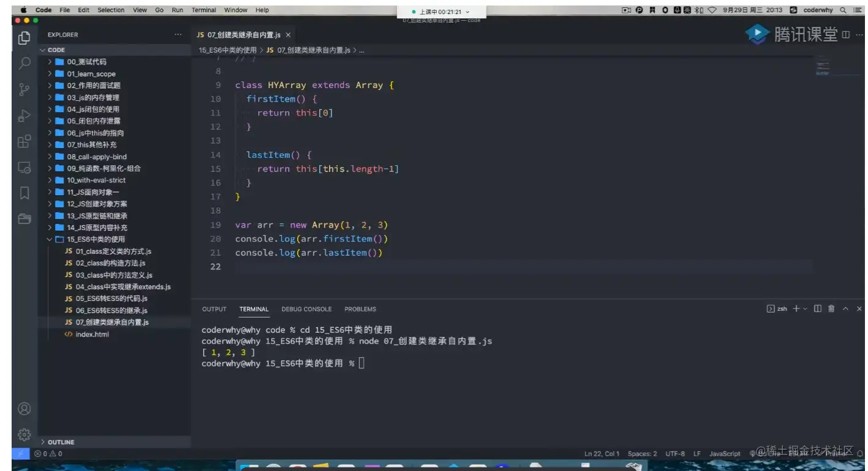Screen dimensions: 868x471
Task: Open 04_class中实现继承extends.js file
Action: (114, 286)
